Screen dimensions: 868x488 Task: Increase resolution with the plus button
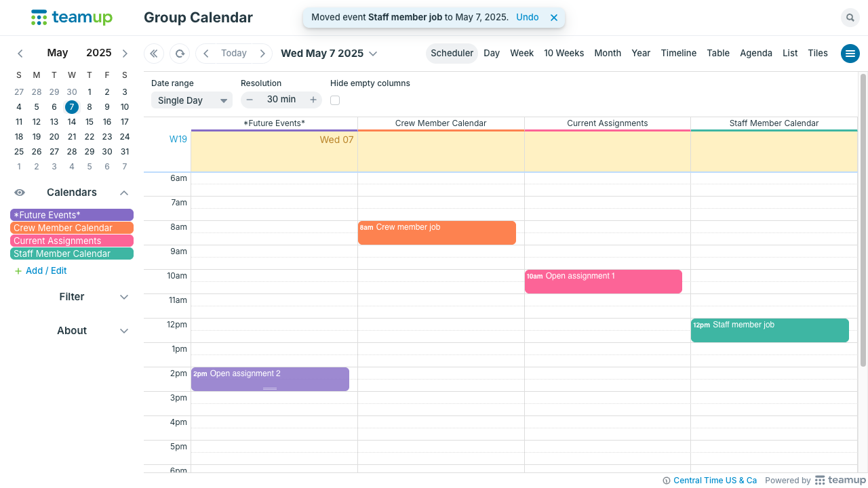pyautogui.click(x=313, y=100)
